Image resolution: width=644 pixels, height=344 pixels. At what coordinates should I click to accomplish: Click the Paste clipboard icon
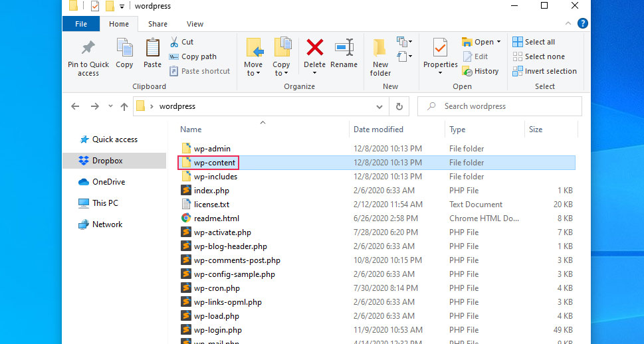point(152,48)
